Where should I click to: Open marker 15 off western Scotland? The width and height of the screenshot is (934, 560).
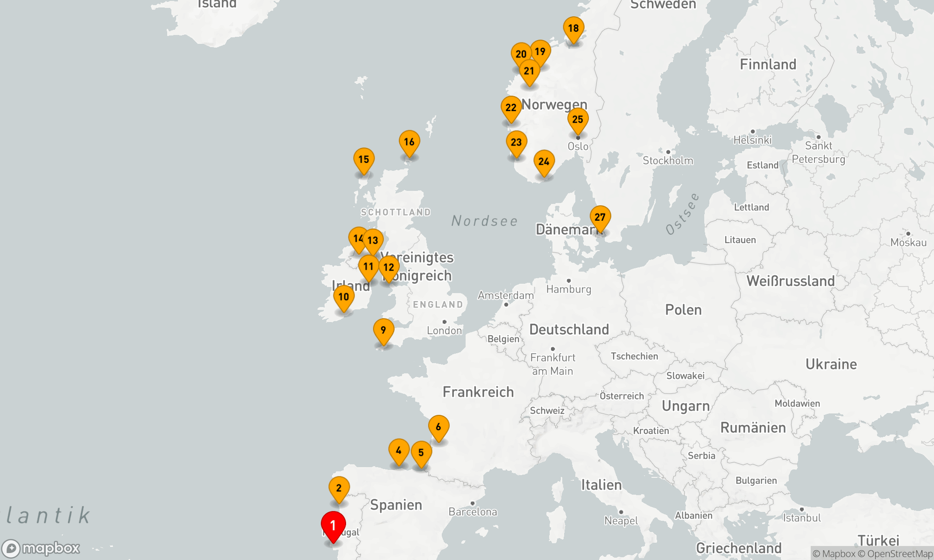(364, 161)
